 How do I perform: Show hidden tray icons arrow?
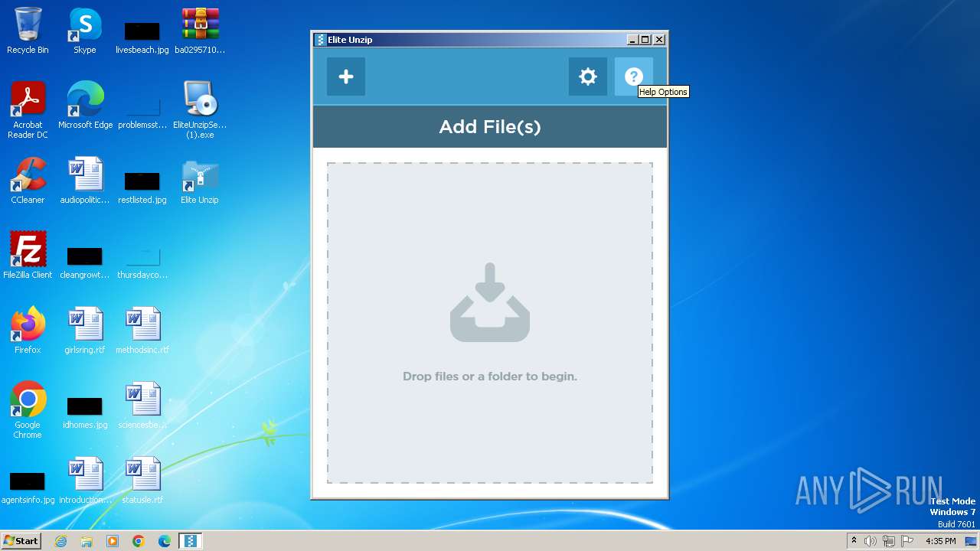[x=854, y=541]
